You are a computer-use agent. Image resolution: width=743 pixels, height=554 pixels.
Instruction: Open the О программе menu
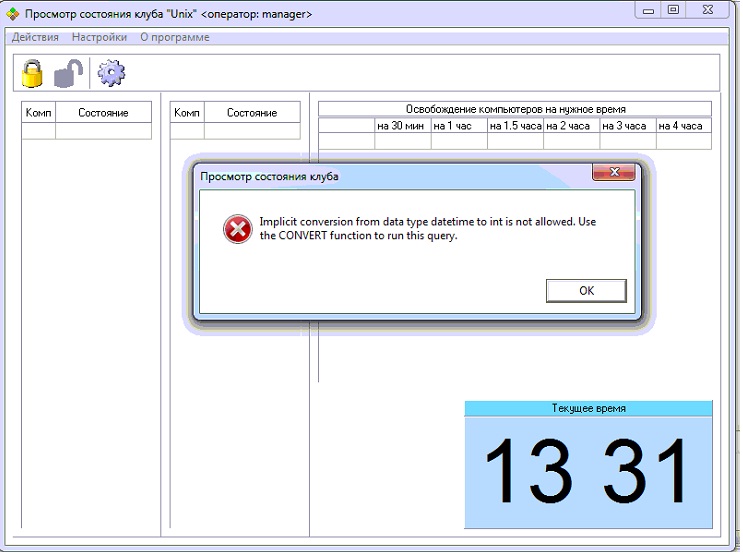175,37
